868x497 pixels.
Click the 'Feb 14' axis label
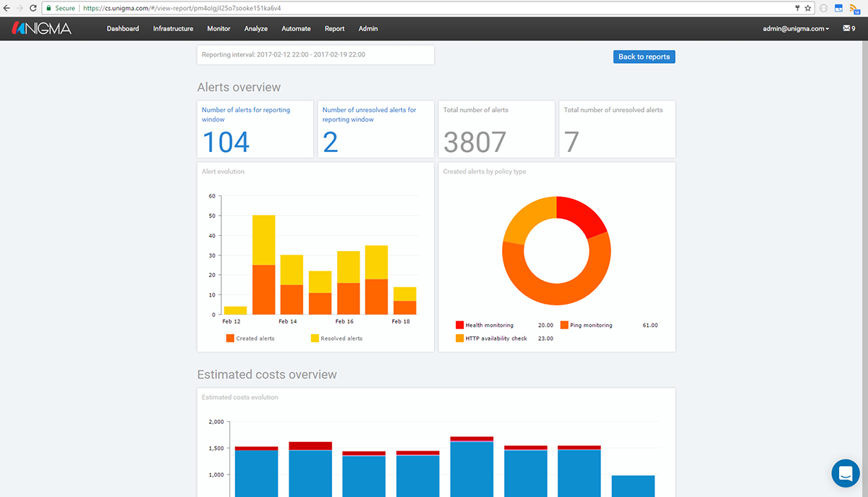(288, 321)
